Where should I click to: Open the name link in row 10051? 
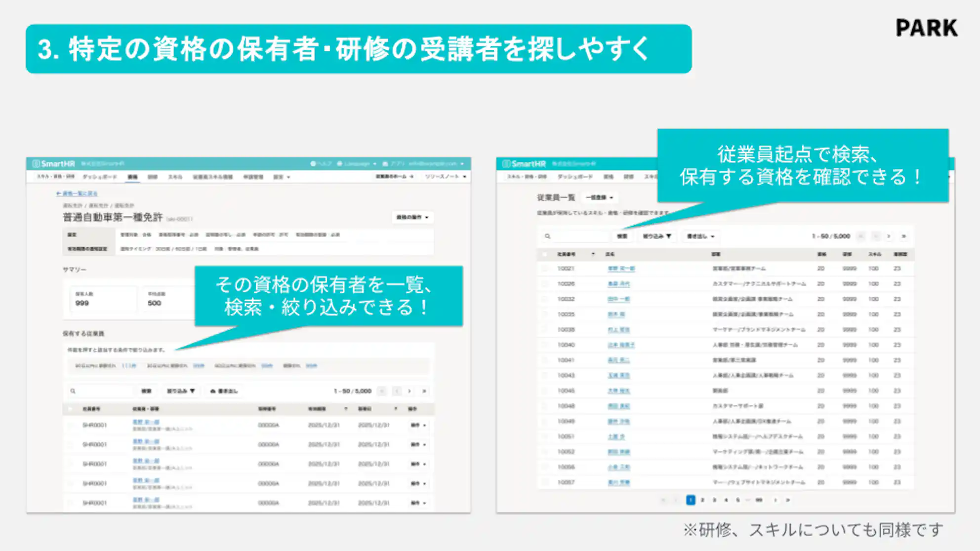pyautogui.click(x=616, y=437)
